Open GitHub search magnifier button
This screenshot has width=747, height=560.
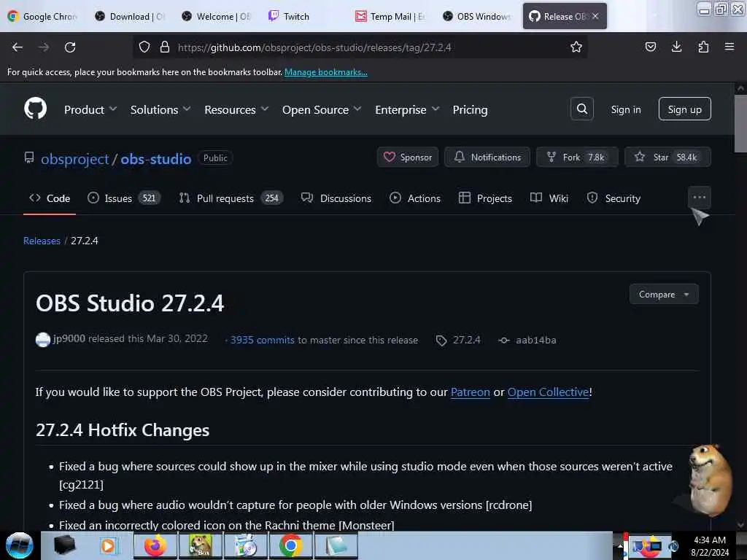[x=581, y=109]
